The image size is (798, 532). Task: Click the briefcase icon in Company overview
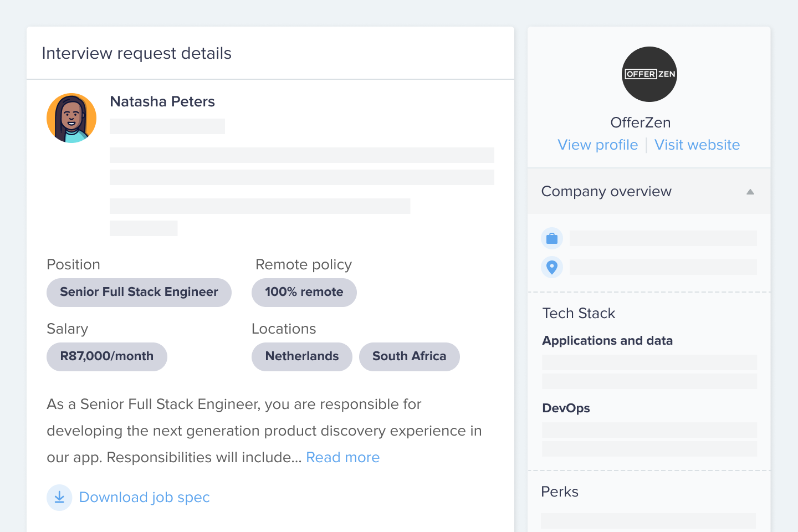coord(552,238)
